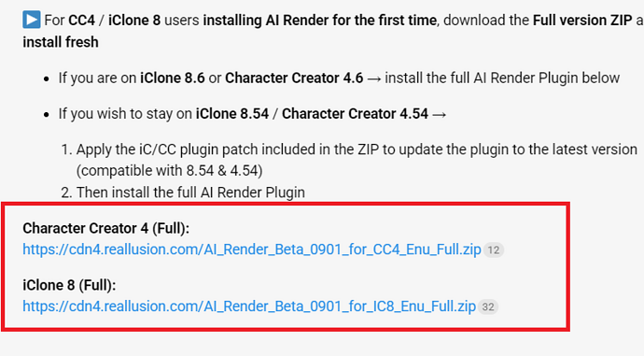The height and width of the screenshot is (356, 644).
Task: Click the bold "install fresh" text
Action: 61,42
